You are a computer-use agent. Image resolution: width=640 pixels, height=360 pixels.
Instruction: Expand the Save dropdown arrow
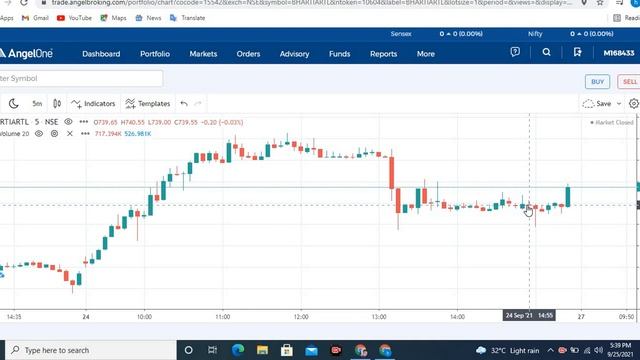(619, 104)
